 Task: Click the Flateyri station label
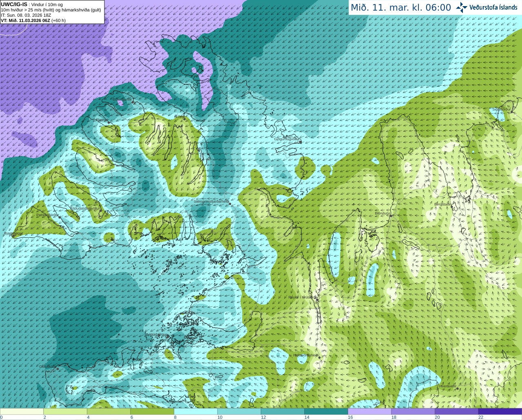click(102, 120)
